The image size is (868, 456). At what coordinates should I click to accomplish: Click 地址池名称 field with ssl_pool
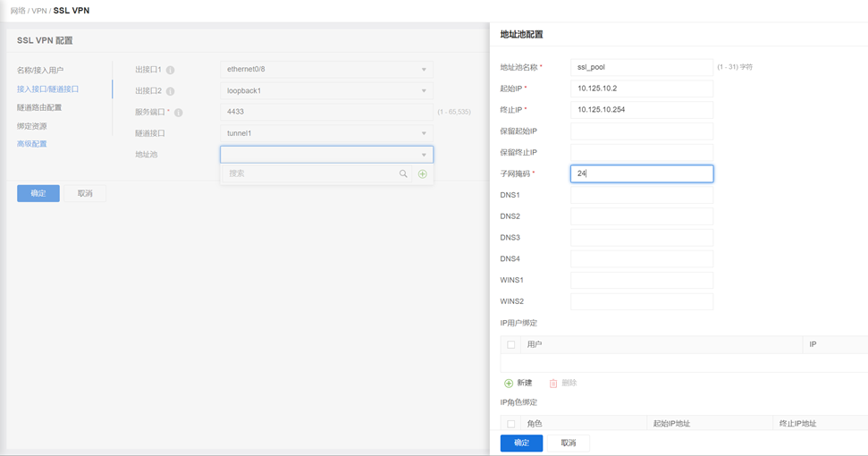click(642, 67)
